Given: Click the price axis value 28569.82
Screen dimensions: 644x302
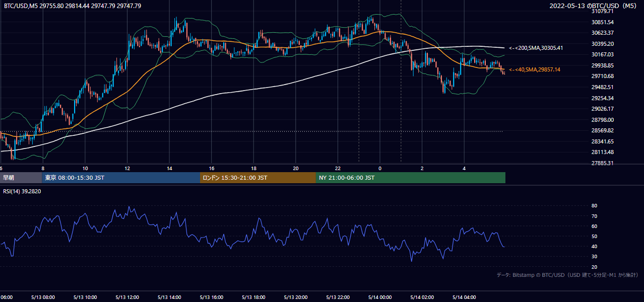Looking at the screenshot, I should coord(602,130).
